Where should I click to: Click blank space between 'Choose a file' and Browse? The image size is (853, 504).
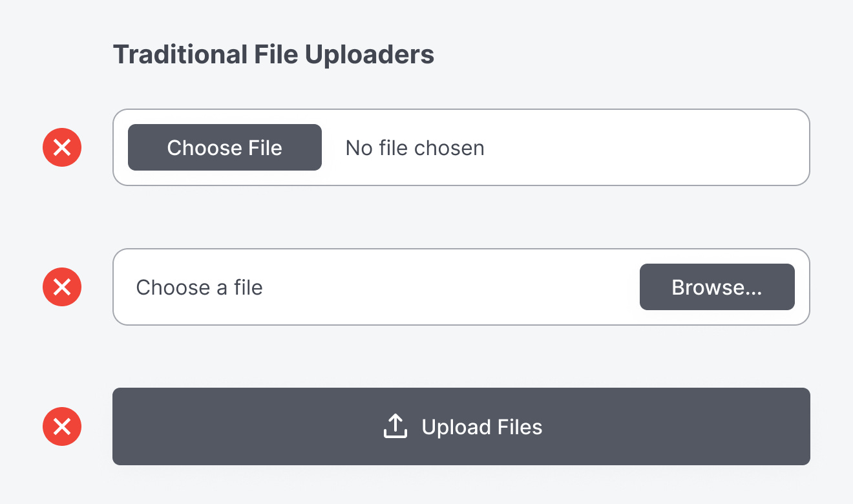452,287
